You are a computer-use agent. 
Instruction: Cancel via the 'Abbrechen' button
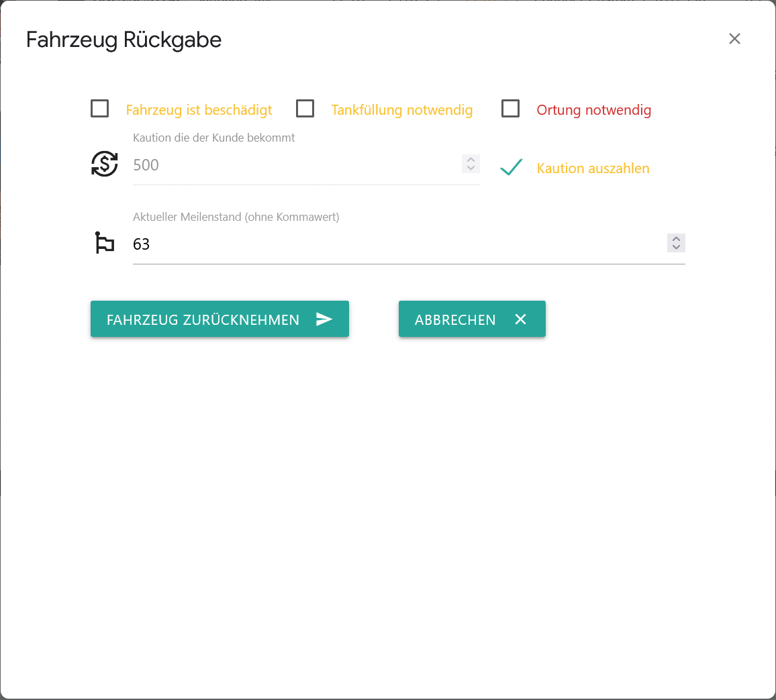[472, 319]
